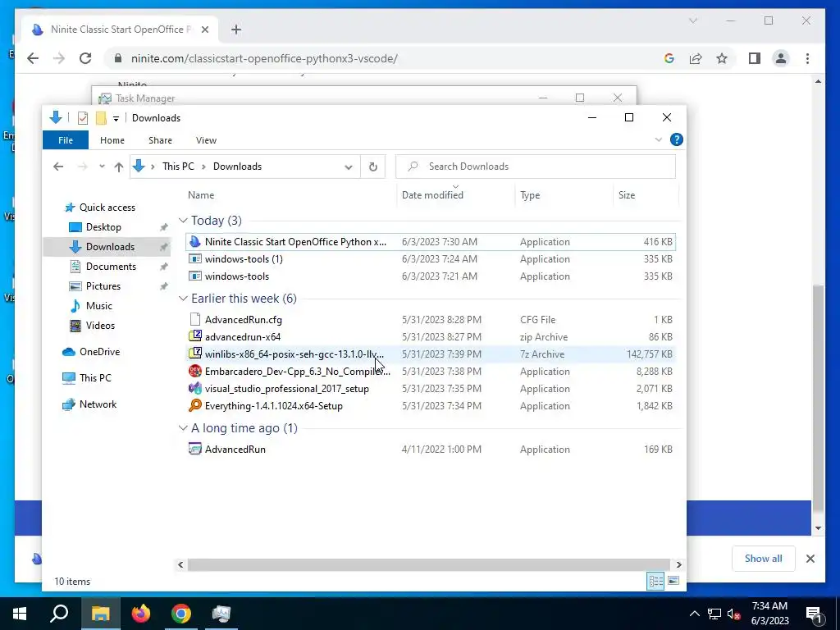Open the address bar history dropdown
840x630 pixels.
pyautogui.click(x=349, y=167)
